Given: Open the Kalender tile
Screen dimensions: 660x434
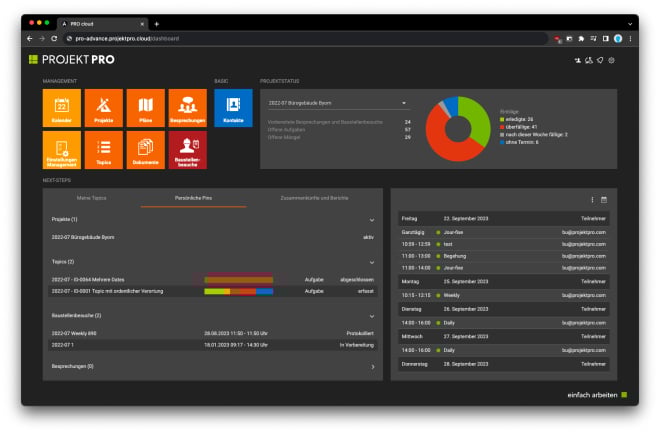Looking at the screenshot, I should point(61,108).
